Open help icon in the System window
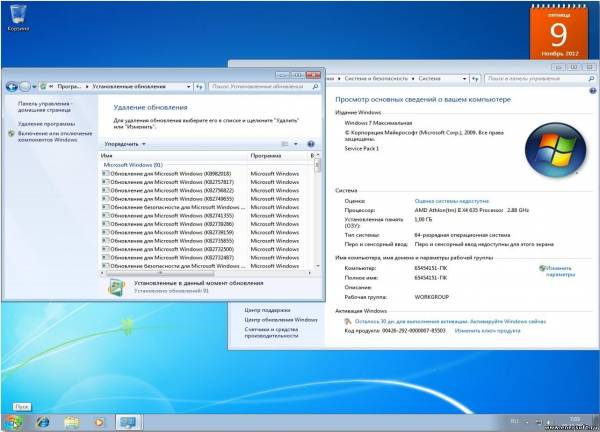Screen dimensions: 600x432 tap(593, 91)
